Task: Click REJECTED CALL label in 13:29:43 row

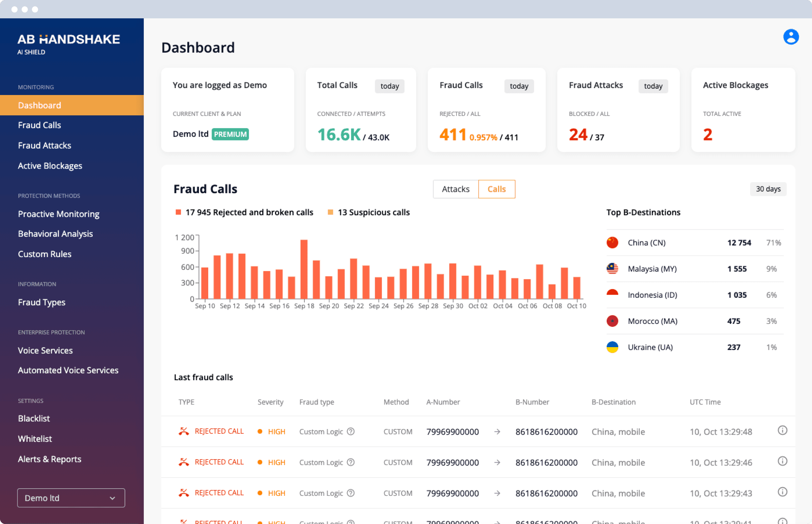Action: pos(219,493)
